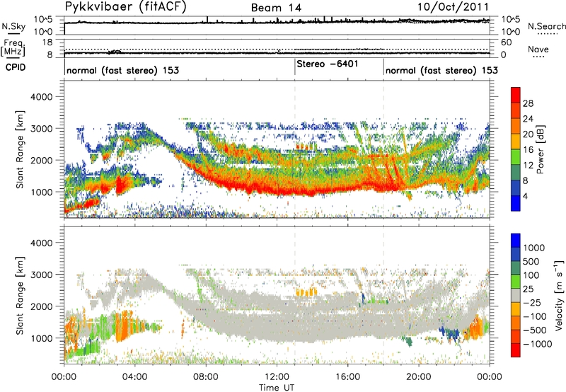The height and width of the screenshot is (392, 566).
Task: Click '3000' range tick in the velocity panel
Action: (x=41, y=275)
